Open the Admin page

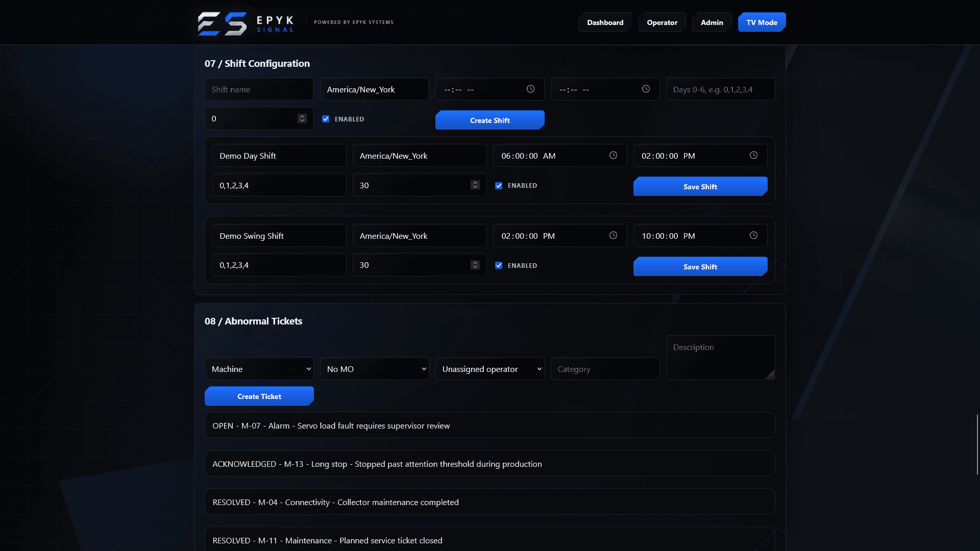coord(712,22)
